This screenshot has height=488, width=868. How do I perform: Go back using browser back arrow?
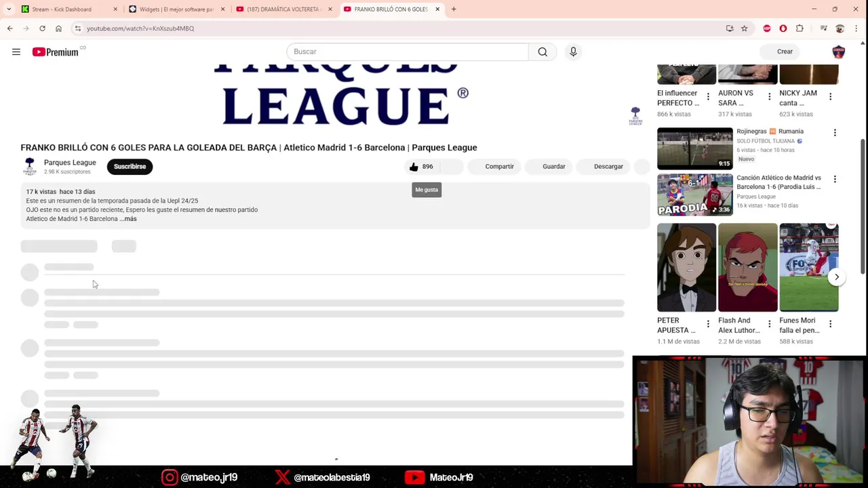point(9,28)
